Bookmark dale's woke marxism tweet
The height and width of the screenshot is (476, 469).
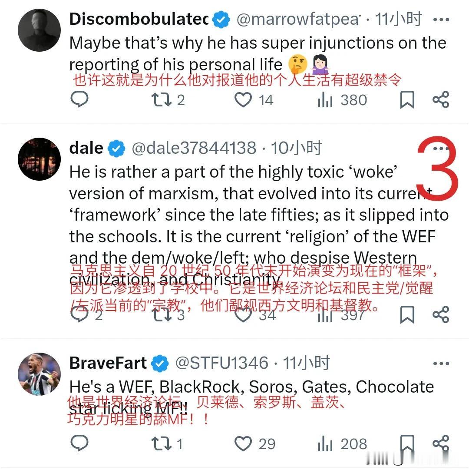coord(407,314)
